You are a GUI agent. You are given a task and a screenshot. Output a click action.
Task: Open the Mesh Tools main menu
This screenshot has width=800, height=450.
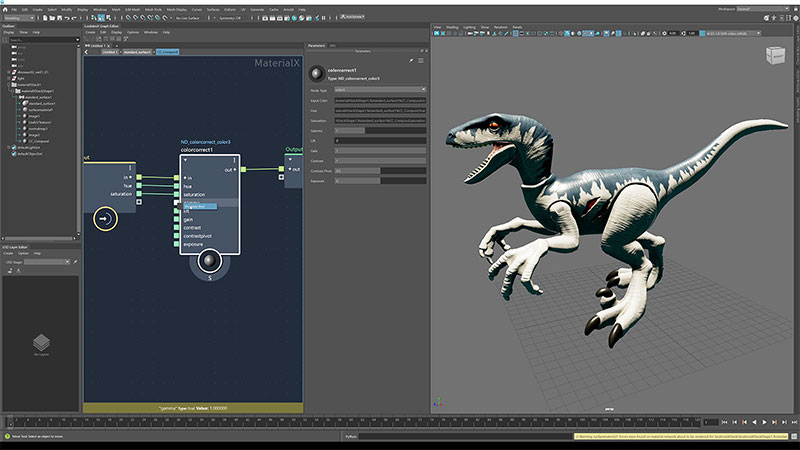153,9
